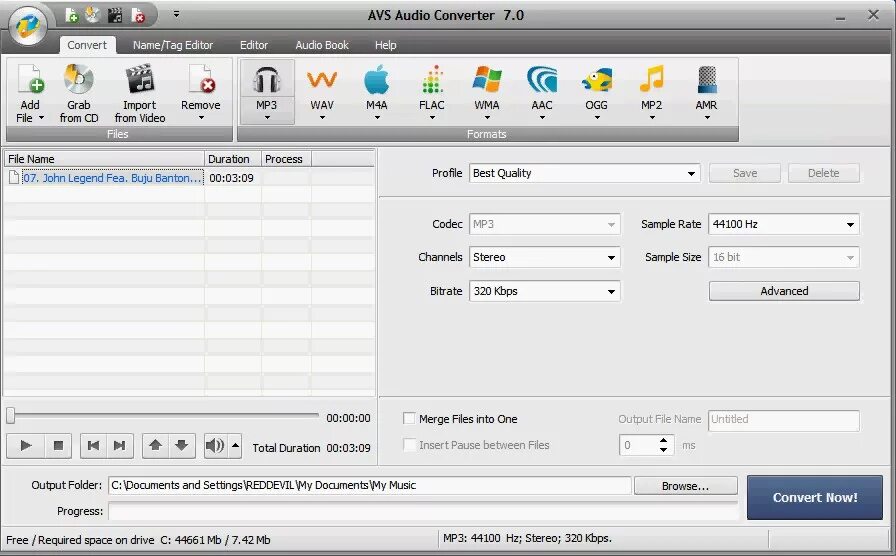
Task: Click the Next track button
Action: click(x=119, y=445)
